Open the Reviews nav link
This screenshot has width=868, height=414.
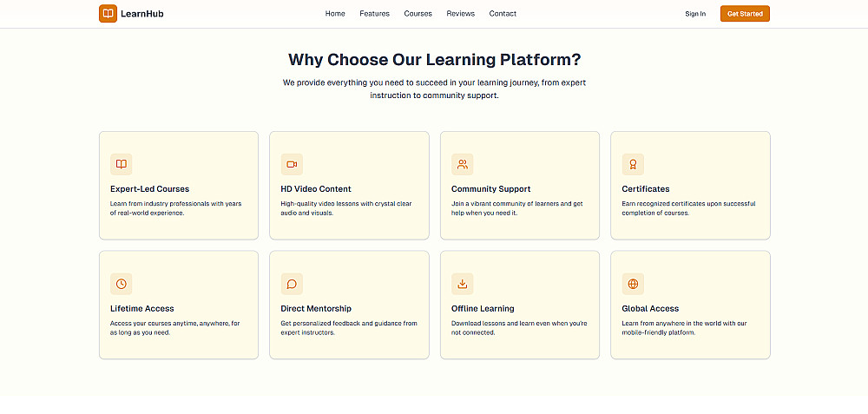coord(461,14)
